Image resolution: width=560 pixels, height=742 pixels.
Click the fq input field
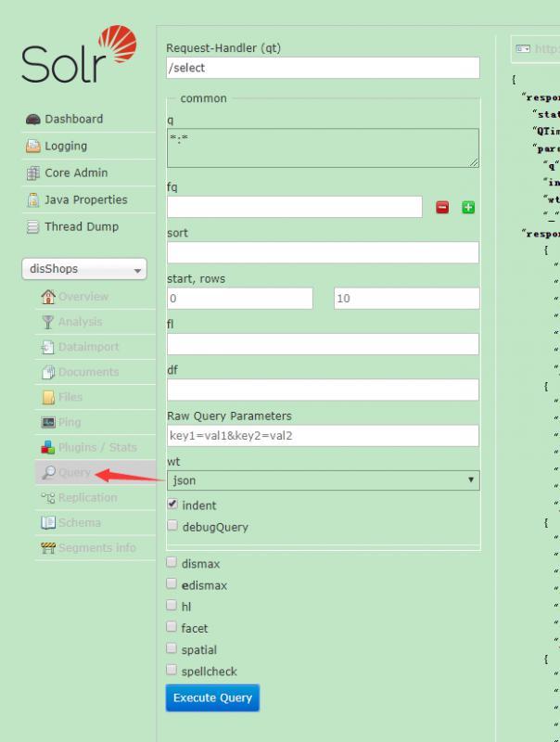click(x=295, y=207)
